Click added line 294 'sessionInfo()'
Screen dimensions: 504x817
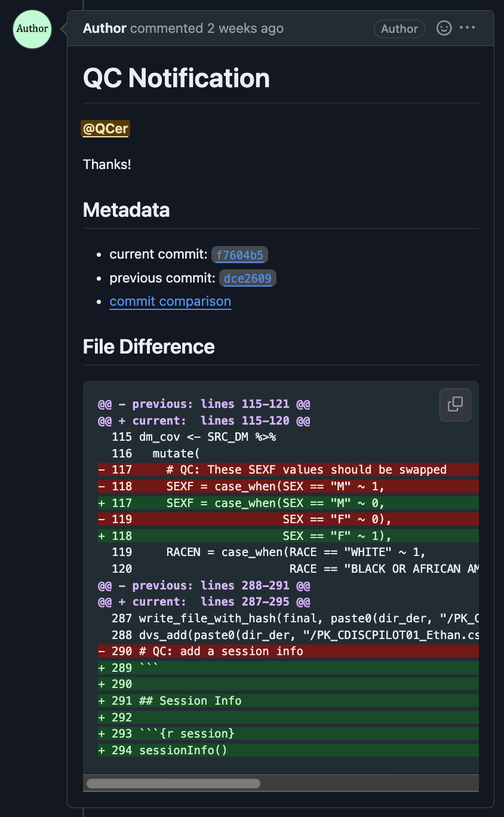click(x=288, y=750)
